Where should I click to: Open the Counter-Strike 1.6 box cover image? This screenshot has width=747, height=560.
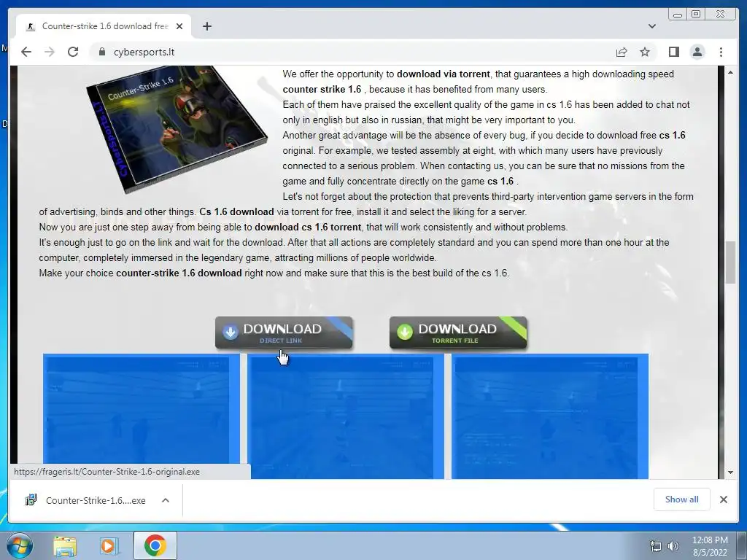[177, 130]
